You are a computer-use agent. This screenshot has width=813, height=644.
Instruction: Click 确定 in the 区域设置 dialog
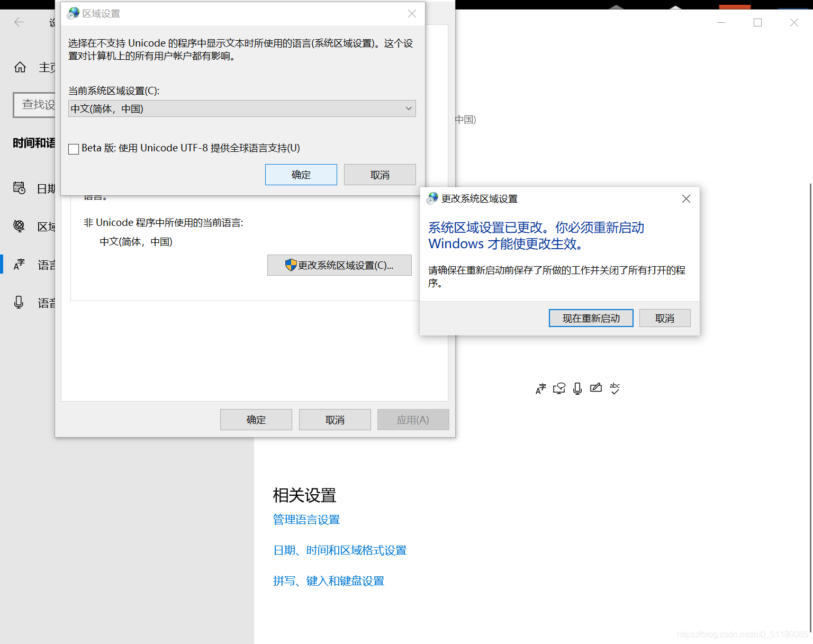(301, 175)
